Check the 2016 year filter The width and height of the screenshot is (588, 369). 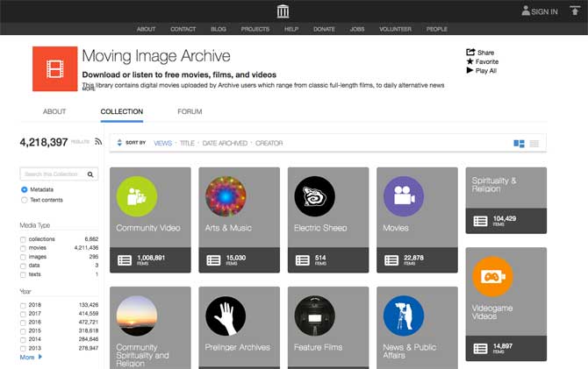pos(23,323)
